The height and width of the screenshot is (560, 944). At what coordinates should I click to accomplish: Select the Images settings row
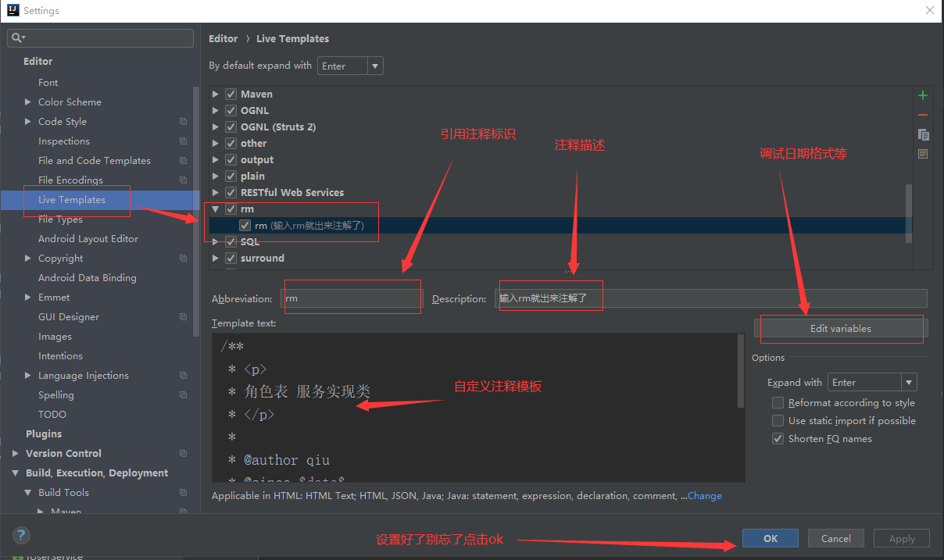(x=55, y=337)
